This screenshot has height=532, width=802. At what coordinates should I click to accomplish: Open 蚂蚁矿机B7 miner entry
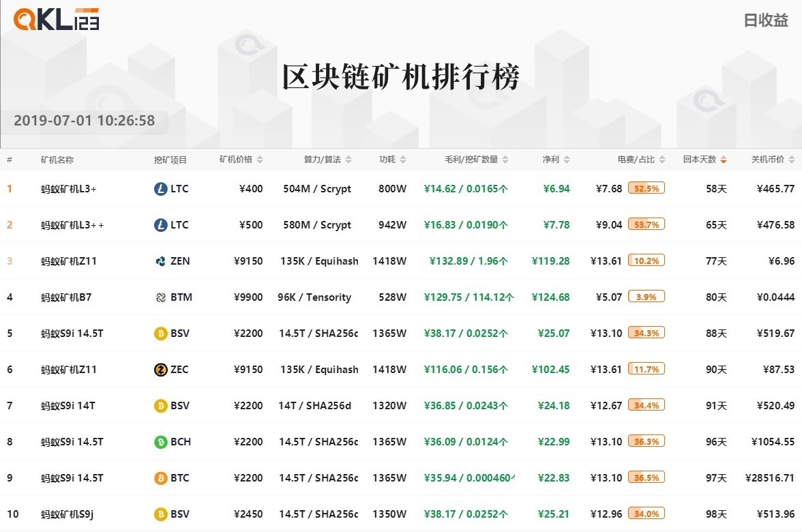tap(66, 297)
